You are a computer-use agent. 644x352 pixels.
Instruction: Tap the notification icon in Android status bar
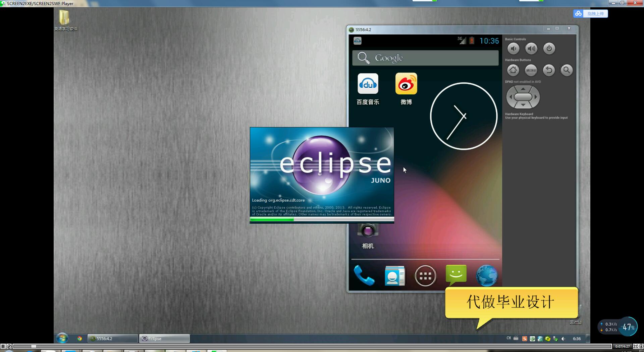358,41
